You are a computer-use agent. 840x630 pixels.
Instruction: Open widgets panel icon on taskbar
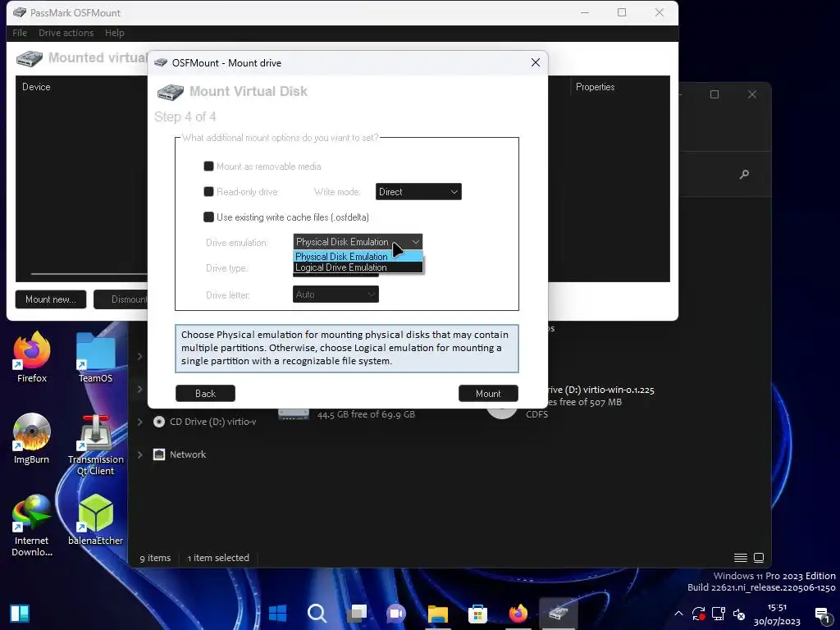coord(20,614)
